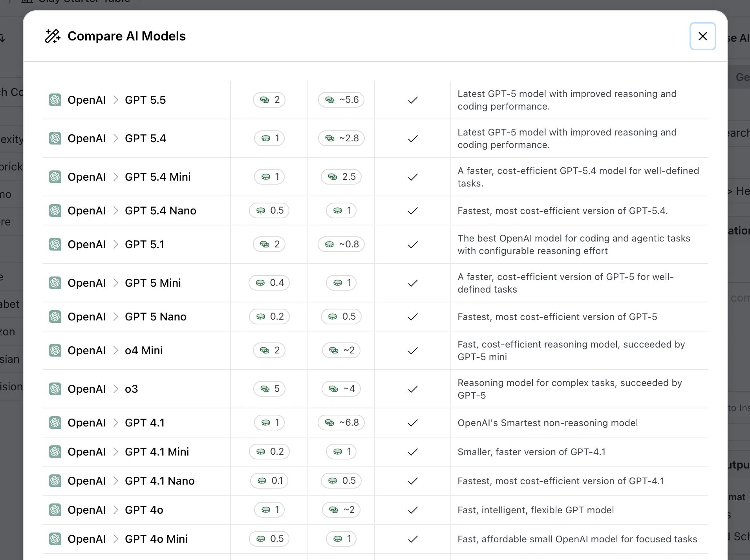Click the 2 credit badge for GPT 5.5

pos(269,100)
